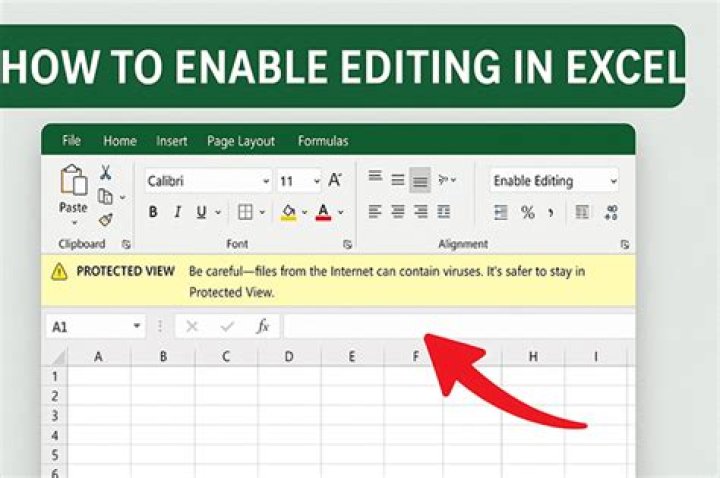The width and height of the screenshot is (720, 478).
Task: Open the Copy dropdown arrow
Action: [x=123, y=197]
